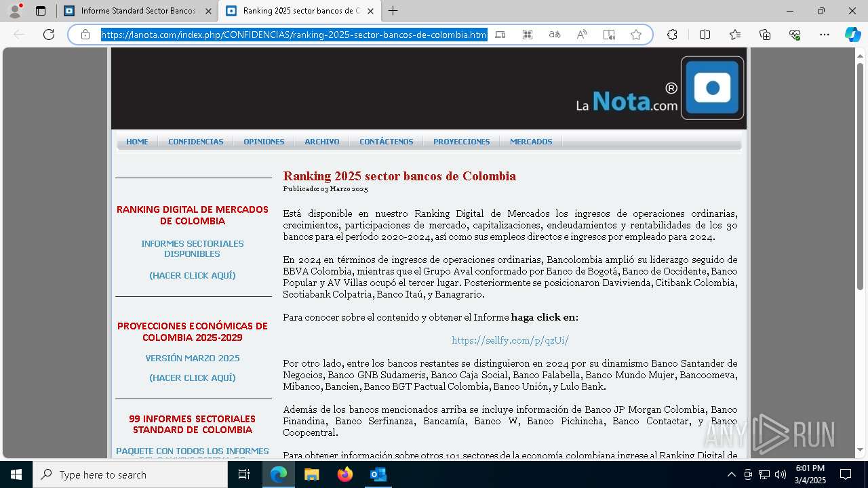Open Browser essentials
This screenshot has height=488, width=868.
795,35
